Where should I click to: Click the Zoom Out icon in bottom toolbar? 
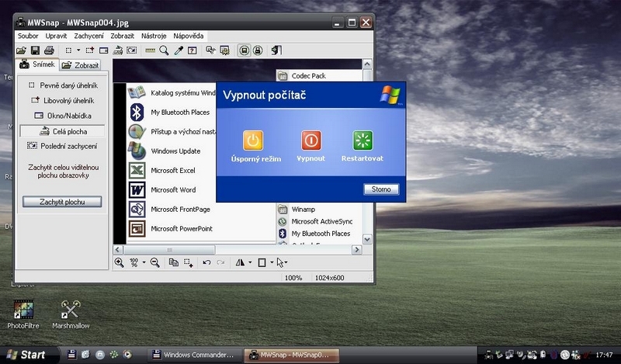(154, 263)
